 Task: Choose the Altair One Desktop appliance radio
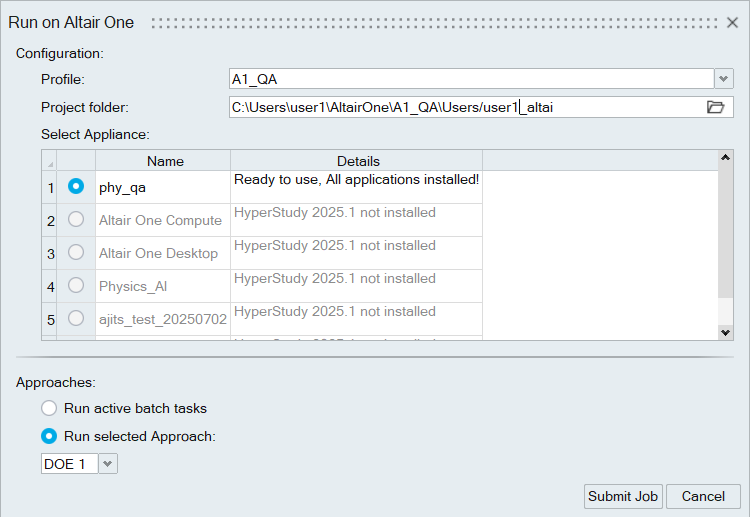pos(75,253)
